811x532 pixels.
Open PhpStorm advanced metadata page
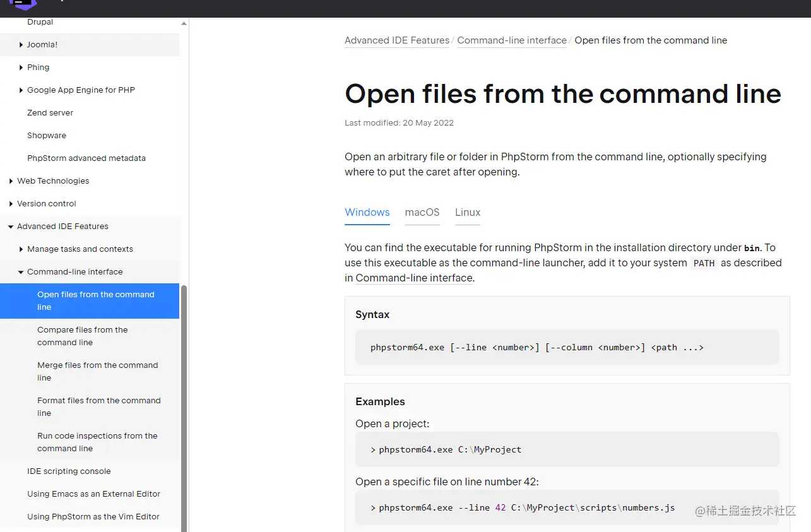[86, 158]
